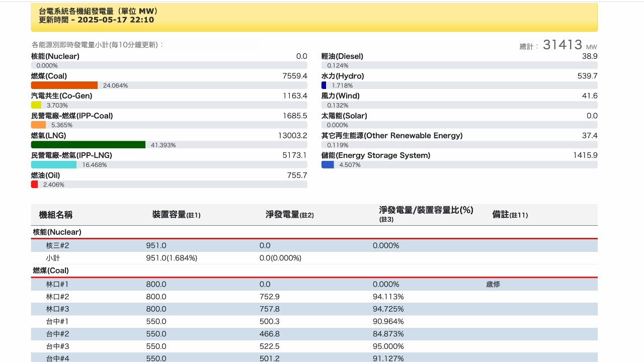Click the 歲修 remark in 林口#1 row
644x362 pixels.
pyautogui.click(x=493, y=284)
